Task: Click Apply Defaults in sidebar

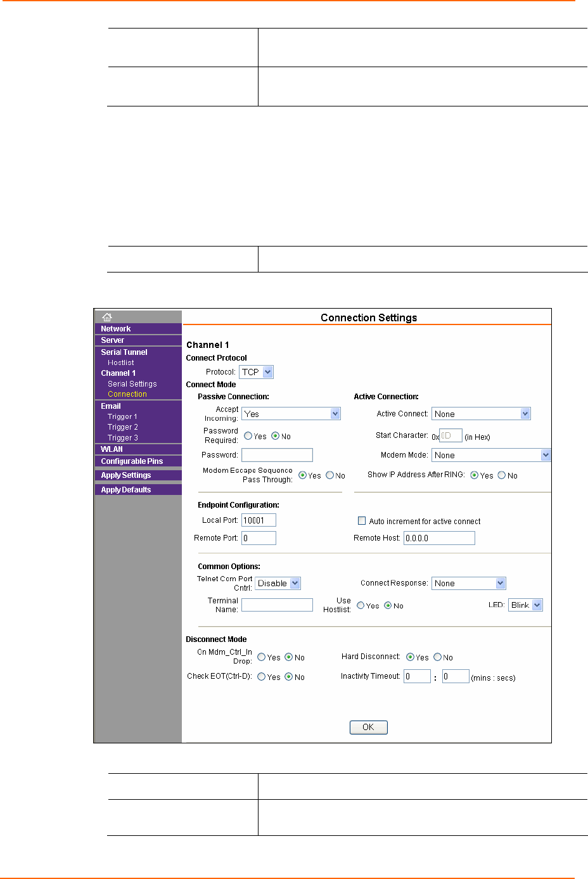Action: pos(125,490)
